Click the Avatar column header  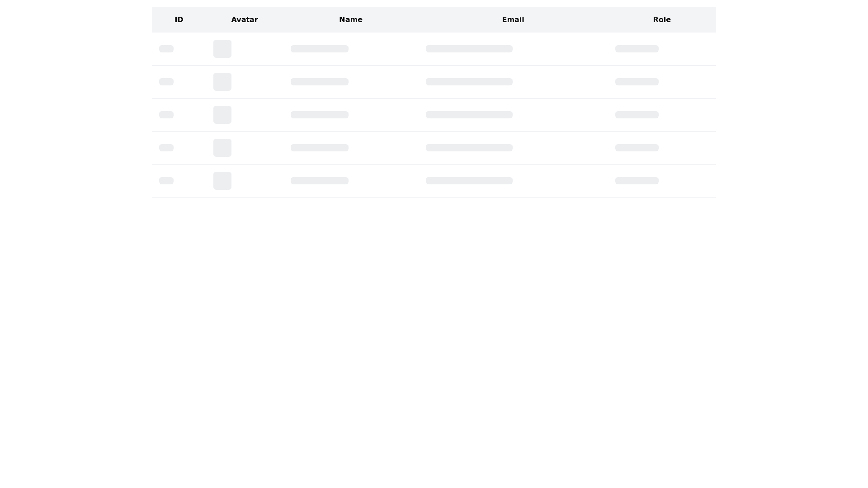pyautogui.click(x=245, y=20)
